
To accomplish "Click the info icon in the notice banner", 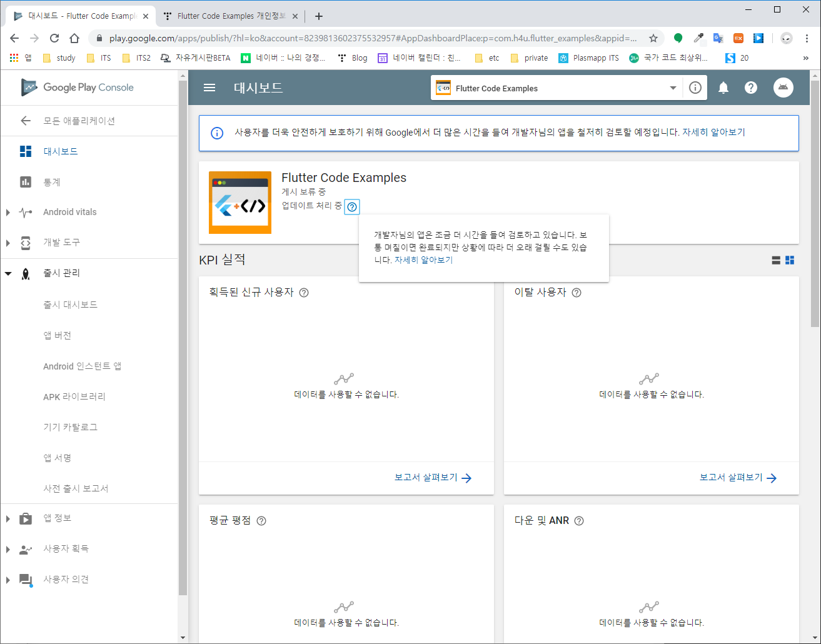I will (217, 133).
